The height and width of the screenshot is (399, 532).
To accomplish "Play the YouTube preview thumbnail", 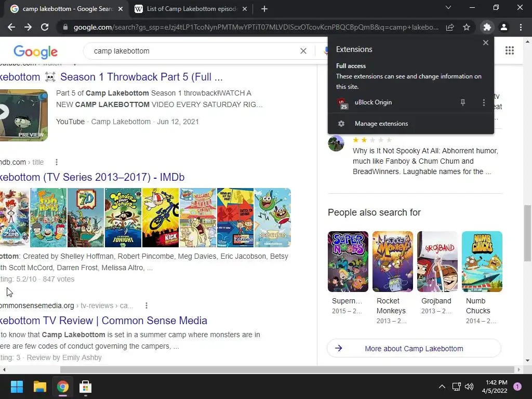I will click(24, 115).
